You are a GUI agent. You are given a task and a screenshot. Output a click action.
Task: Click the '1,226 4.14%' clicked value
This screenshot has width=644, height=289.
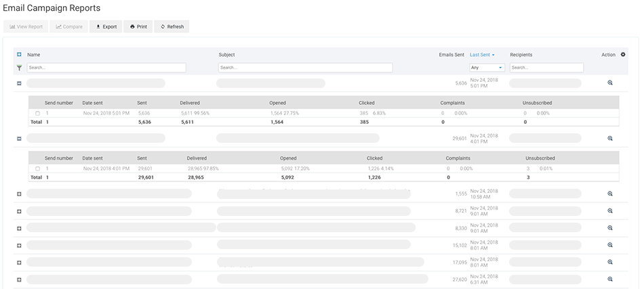click(x=381, y=169)
